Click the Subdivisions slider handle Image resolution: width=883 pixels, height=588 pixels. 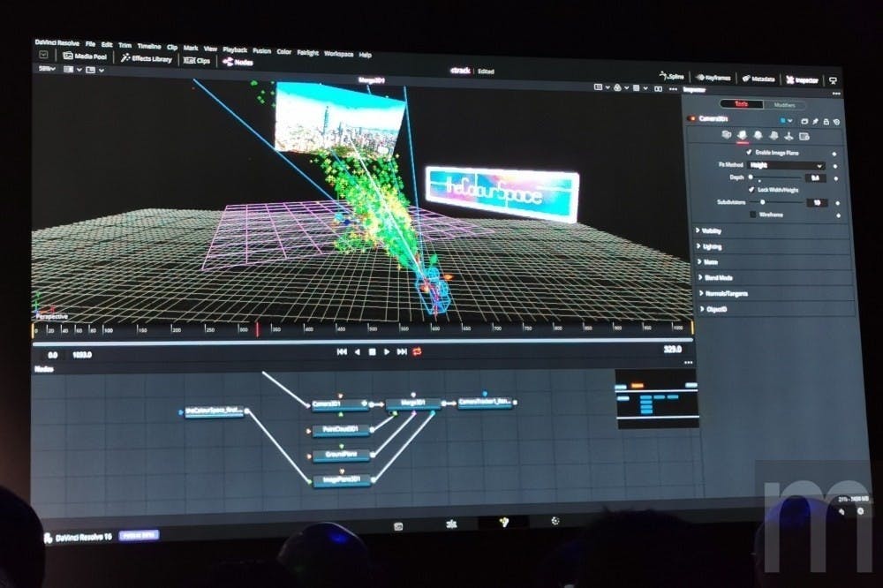pos(763,201)
